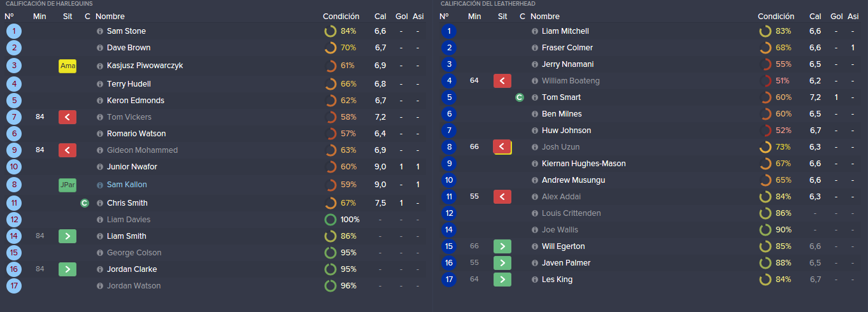Sort Harlequins table by Condición column
Viewport: 868px width, 312px height.
pyautogui.click(x=341, y=17)
